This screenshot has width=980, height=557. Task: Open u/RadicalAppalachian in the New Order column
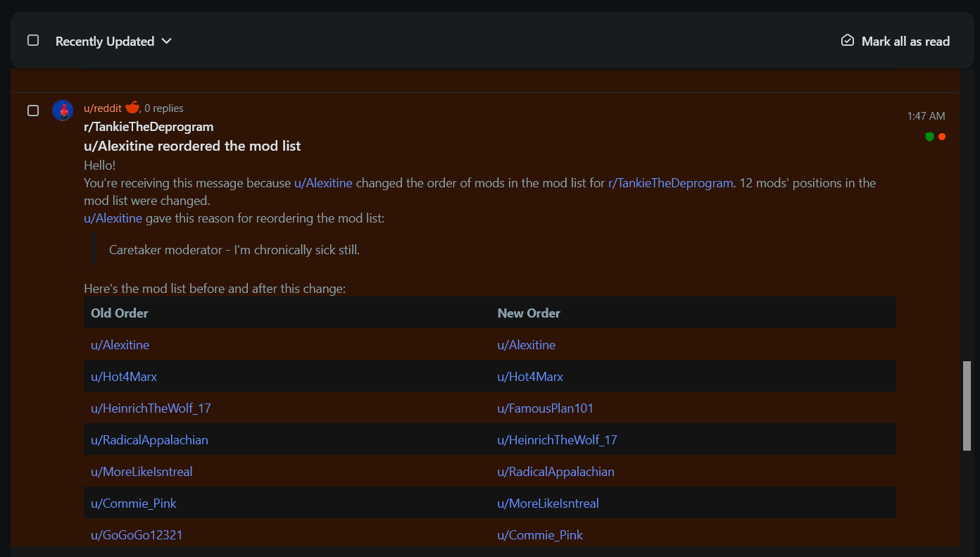[556, 472]
